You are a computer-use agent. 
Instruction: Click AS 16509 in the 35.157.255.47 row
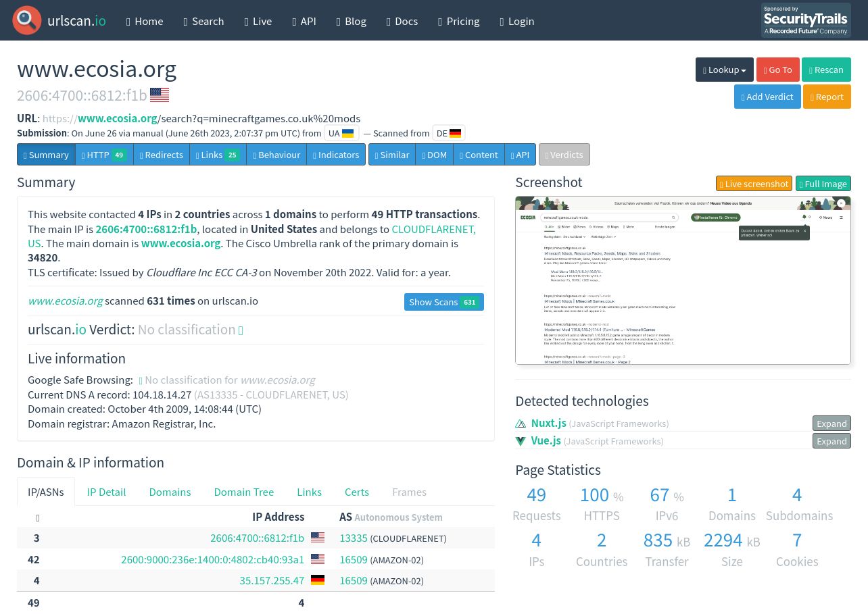354,580
